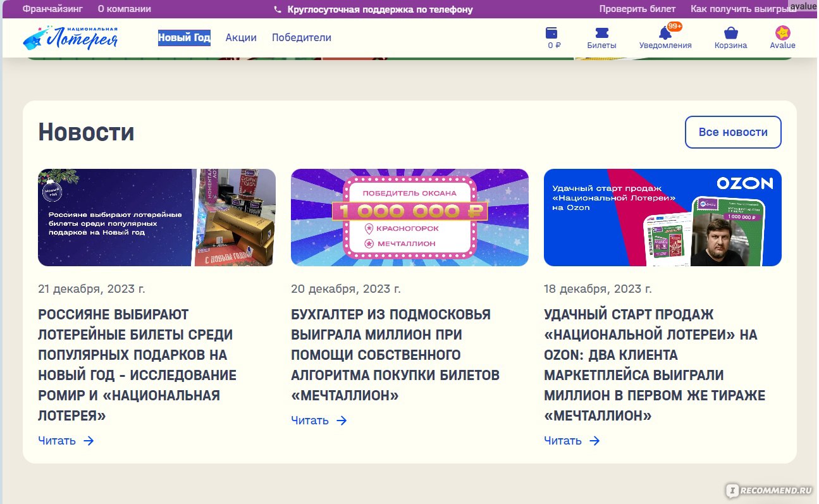Open Проверить билет in the top bar

coord(637,9)
